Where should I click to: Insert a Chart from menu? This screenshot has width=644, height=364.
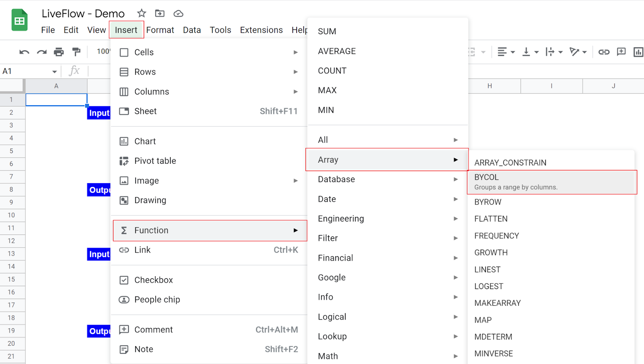click(209, 141)
